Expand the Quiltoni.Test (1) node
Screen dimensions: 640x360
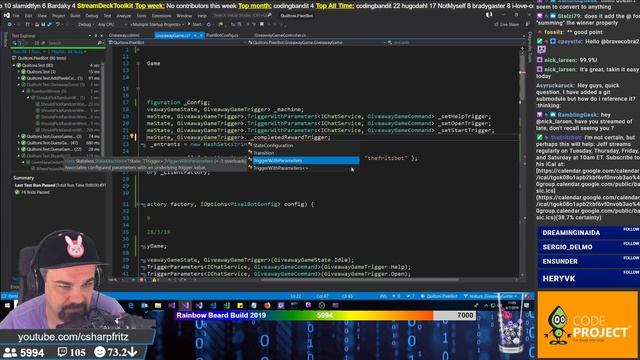click(19, 72)
